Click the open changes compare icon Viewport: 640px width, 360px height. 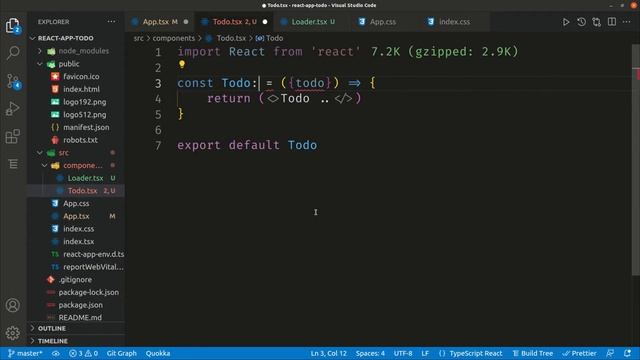click(x=596, y=22)
